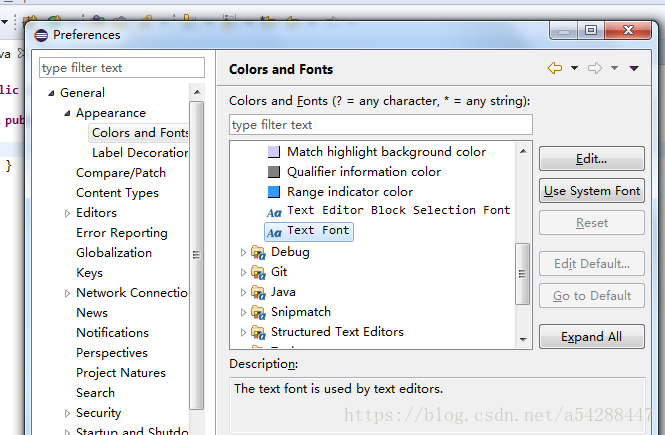Click the Reset button
665x435 pixels.
592,223
